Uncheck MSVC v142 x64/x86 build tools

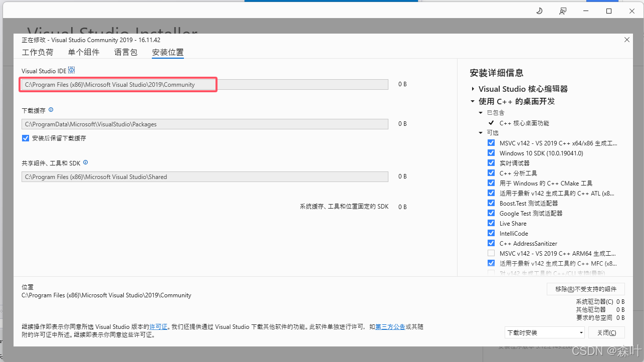tap(491, 143)
